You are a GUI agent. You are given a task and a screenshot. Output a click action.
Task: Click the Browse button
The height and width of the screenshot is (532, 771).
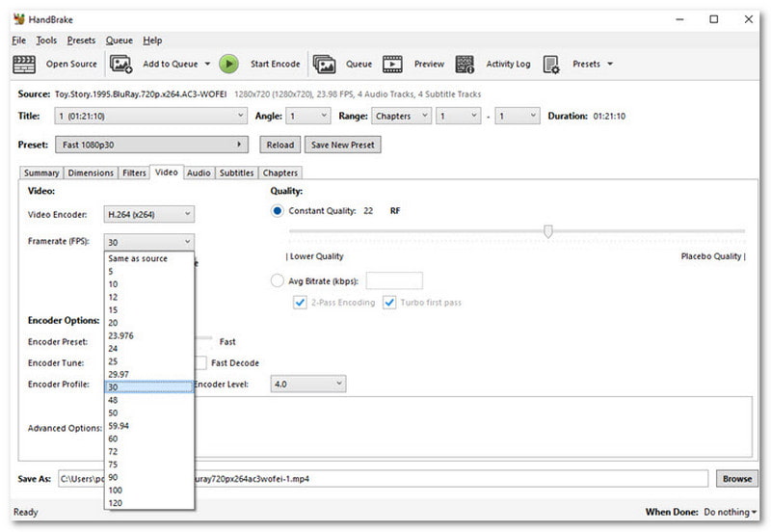(736, 478)
